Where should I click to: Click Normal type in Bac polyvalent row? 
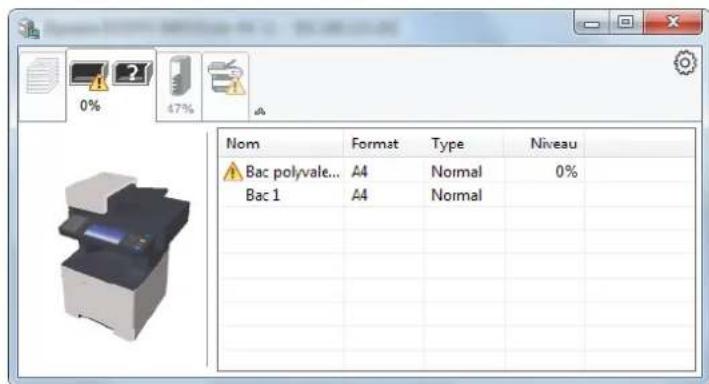(457, 172)
